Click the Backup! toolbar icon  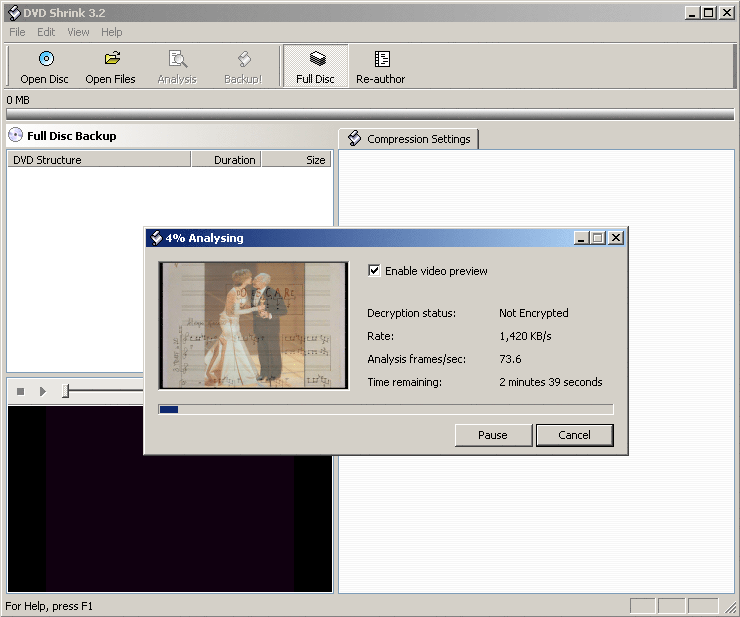pos(244,59)
